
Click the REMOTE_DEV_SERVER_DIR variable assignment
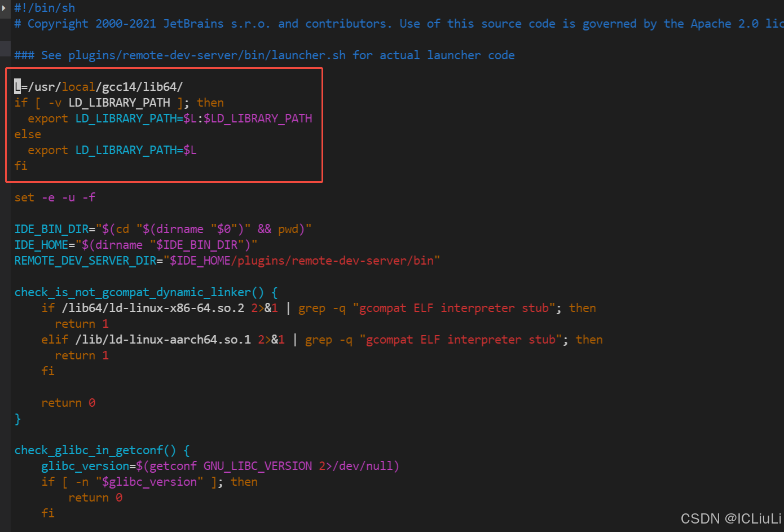(x=85, y=261)
